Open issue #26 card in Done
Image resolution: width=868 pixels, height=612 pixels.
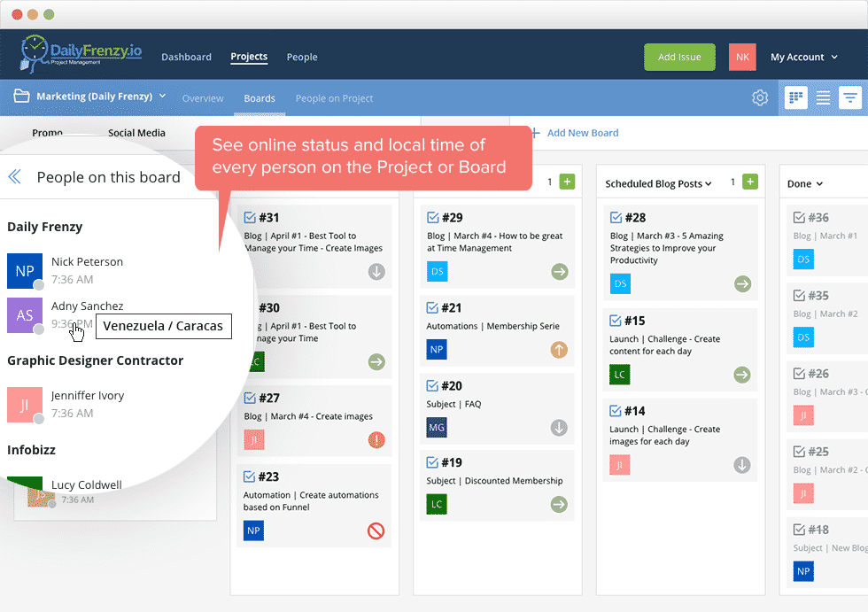click(827, 396)
